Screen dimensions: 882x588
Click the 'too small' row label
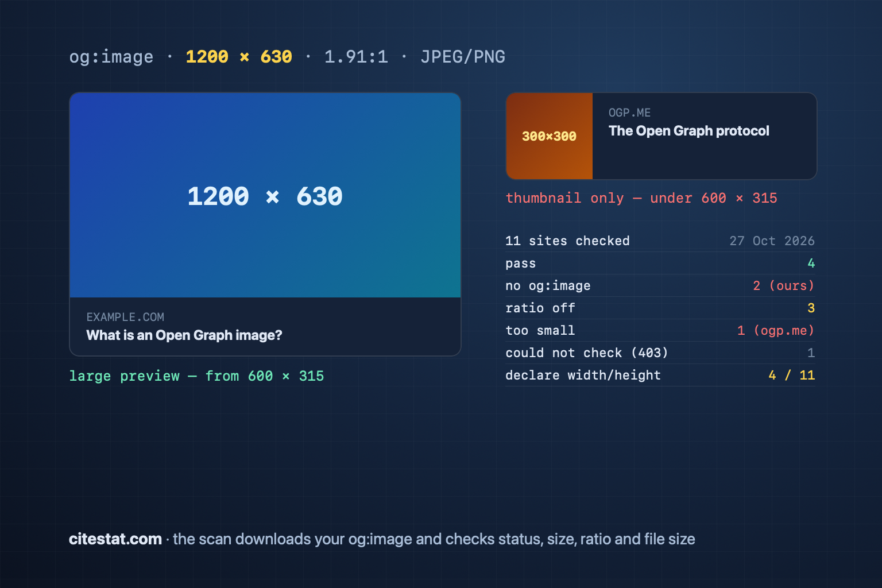[540, 331]
